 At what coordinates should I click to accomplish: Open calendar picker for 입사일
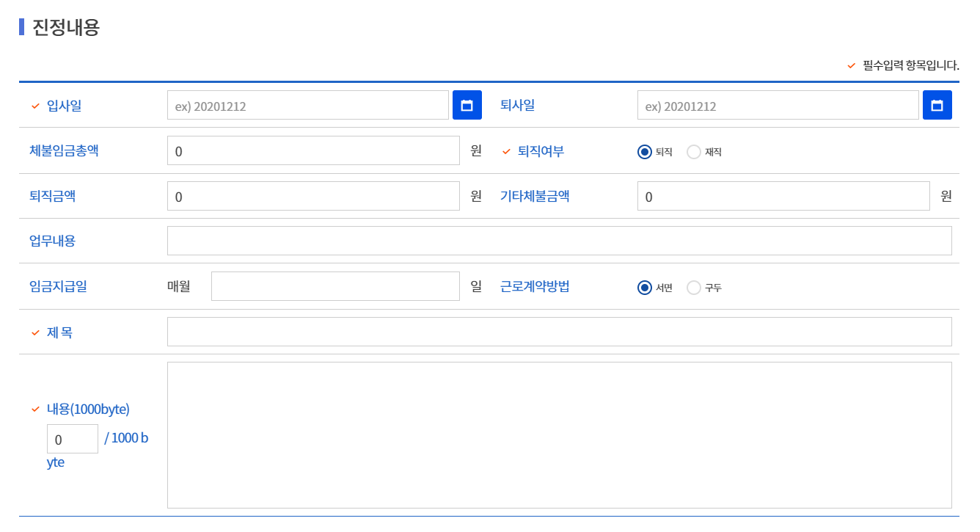(x=467, y=105)
